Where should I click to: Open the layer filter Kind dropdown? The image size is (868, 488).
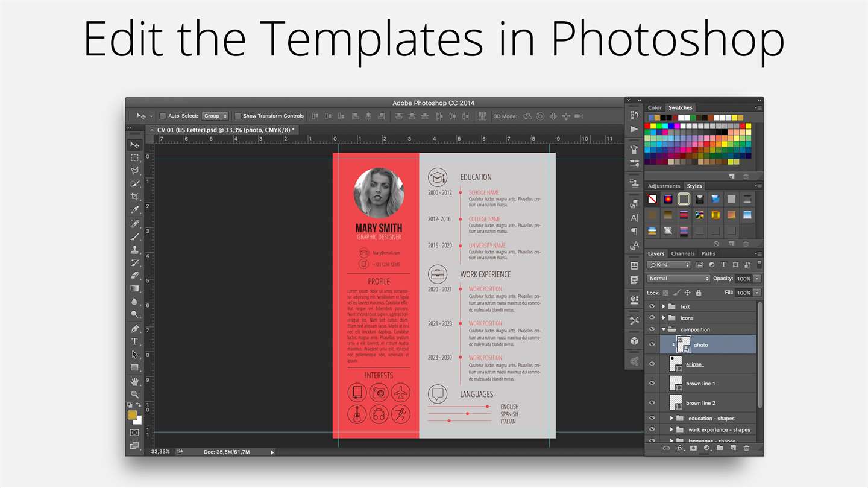point(669,265)
